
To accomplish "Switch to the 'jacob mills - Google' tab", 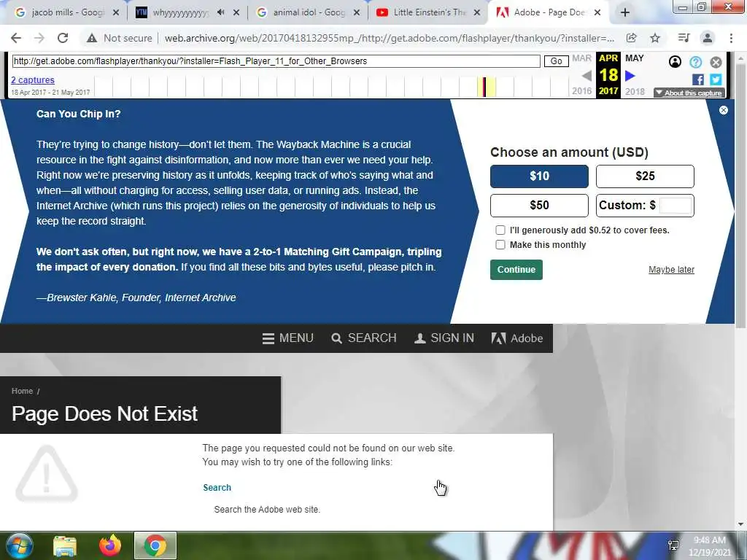I will click(66, 13).
